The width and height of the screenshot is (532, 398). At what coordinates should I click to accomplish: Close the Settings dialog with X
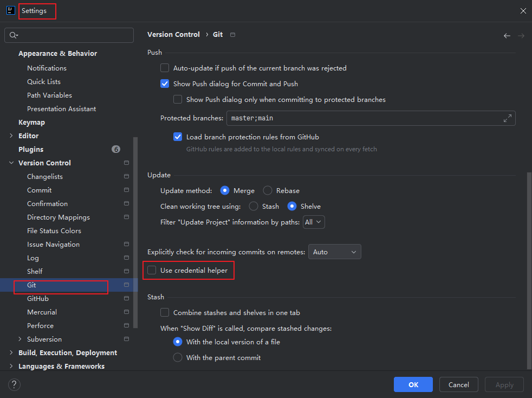(523, 11)
